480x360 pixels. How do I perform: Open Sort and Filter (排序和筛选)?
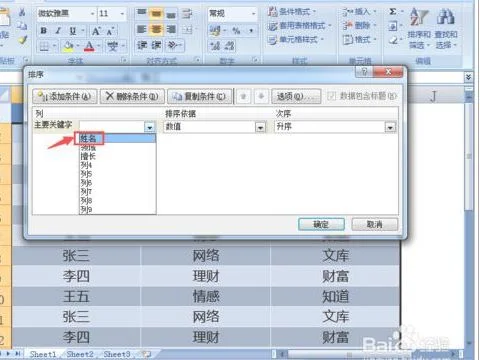419,29
